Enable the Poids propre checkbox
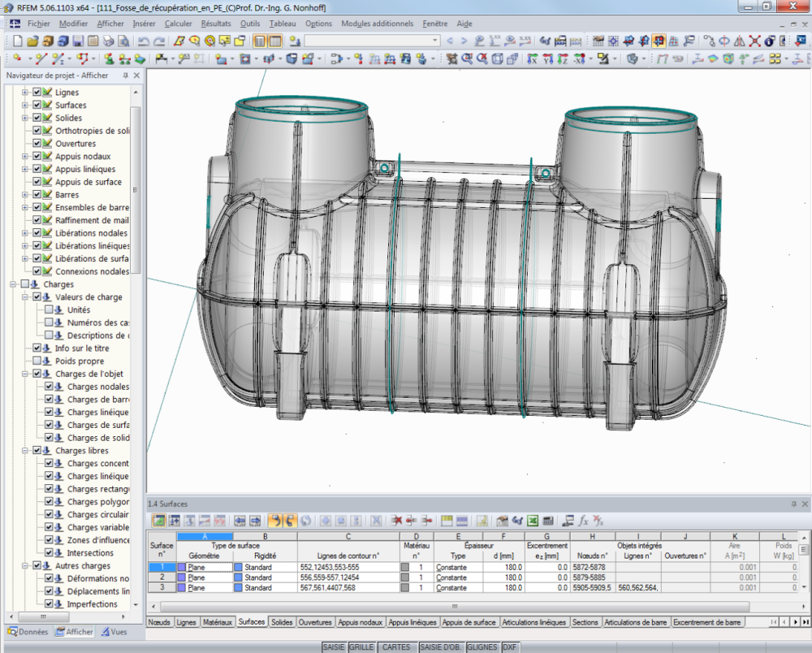 click(x=37, y=361)
